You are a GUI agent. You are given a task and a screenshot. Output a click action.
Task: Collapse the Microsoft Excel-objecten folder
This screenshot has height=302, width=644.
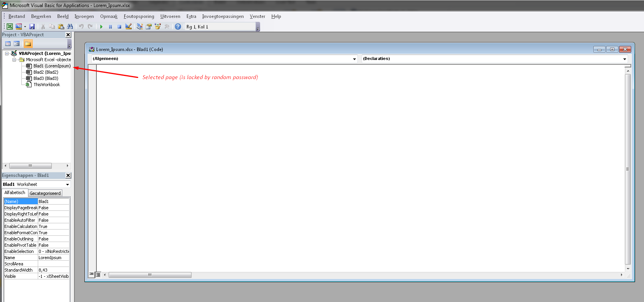pos(14,60)
